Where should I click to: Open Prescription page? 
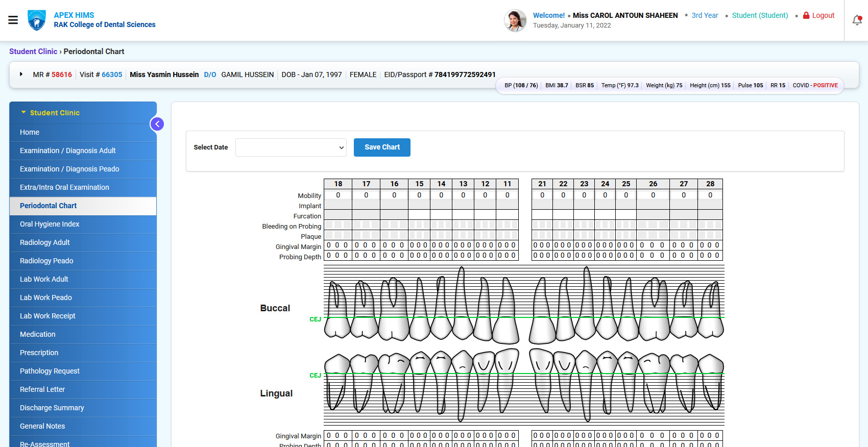83,353
